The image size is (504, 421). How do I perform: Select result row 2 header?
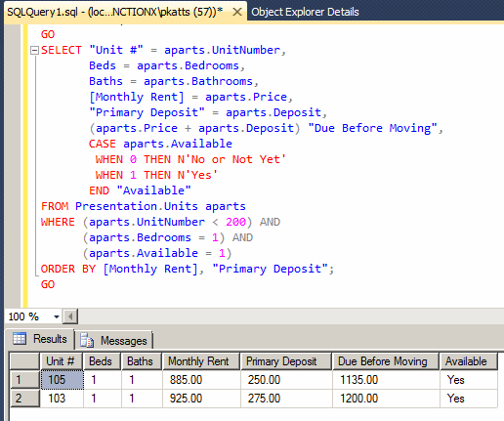click(x=24, y=399)
